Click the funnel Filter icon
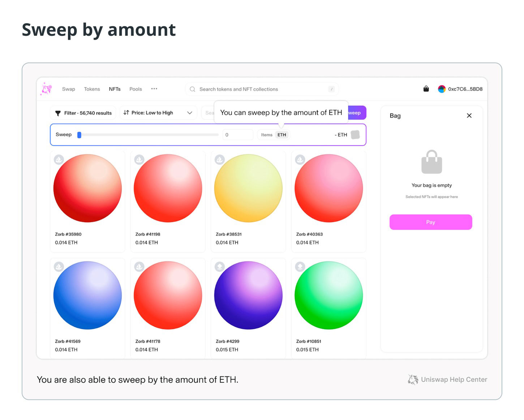Image resolution: width=524 pixels, height=420 pixels. 58,113
